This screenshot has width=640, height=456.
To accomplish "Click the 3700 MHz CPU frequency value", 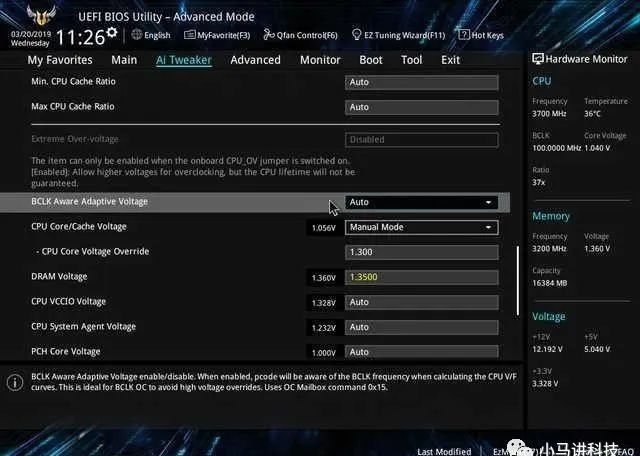I will 549,114.
